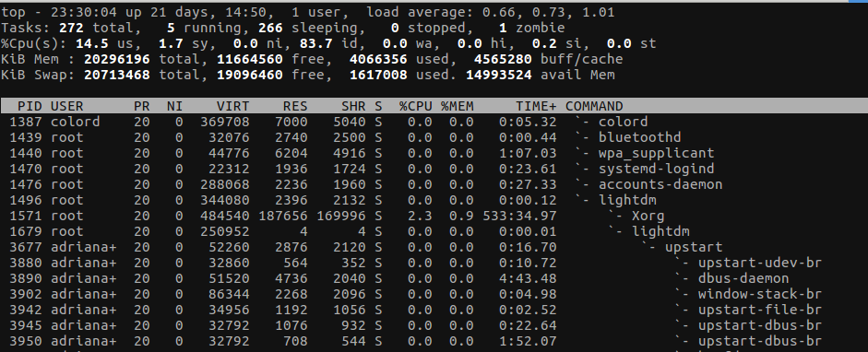868x352 pixels.
Task: Click PID 1387 in process list
Action: (x=26, y=122)
